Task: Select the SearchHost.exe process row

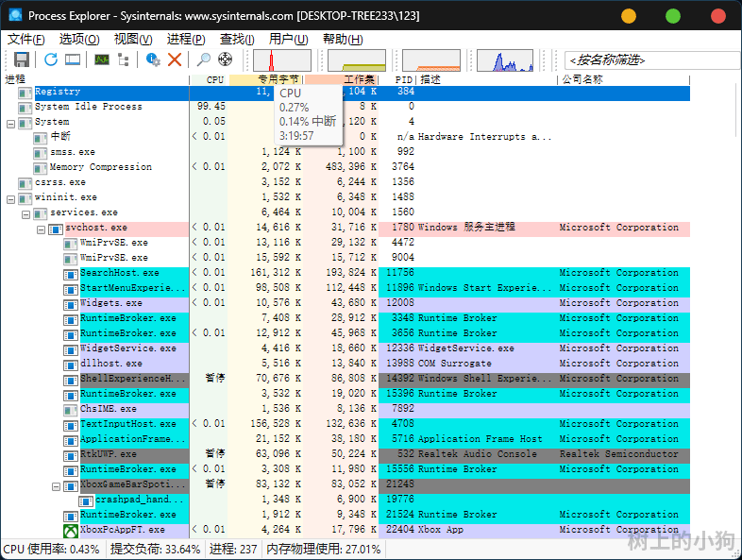Action: pyautogui.click(x=119, y=273)
